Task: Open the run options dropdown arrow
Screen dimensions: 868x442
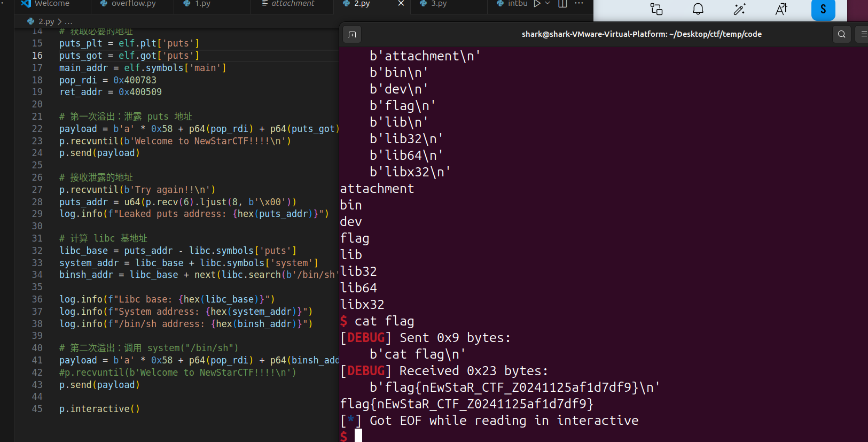Action: pyautogui.click(x=548, y=4)
